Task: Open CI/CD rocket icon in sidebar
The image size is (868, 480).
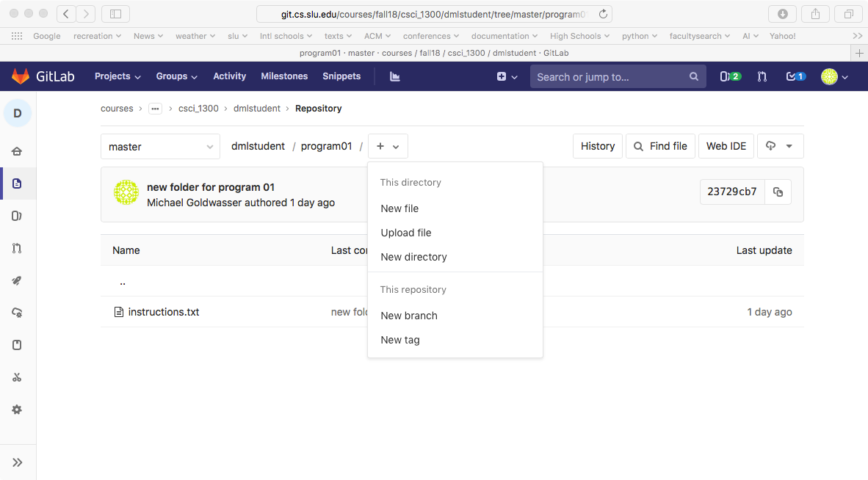Action: (x=17, y=280)
